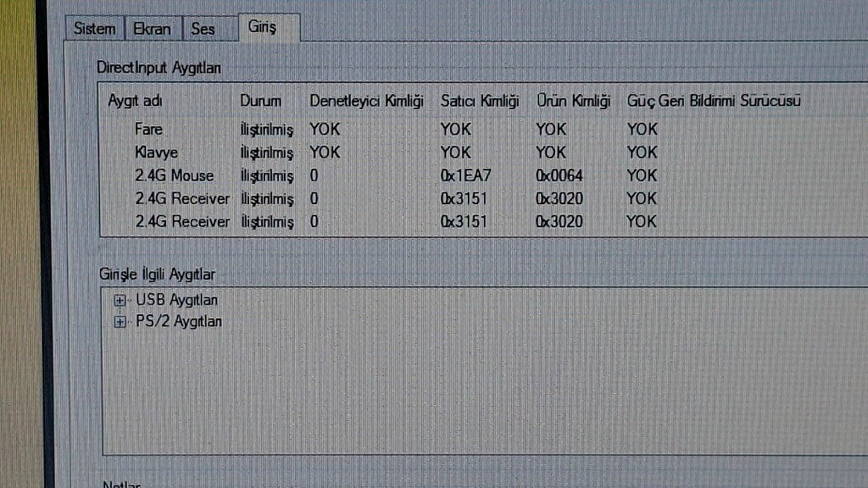Image resolution: width=868 pixels, height=488 pixels.
Task: Click Güç Geri Bildirimi Sürücüsü header
Action: pos(714,101)
